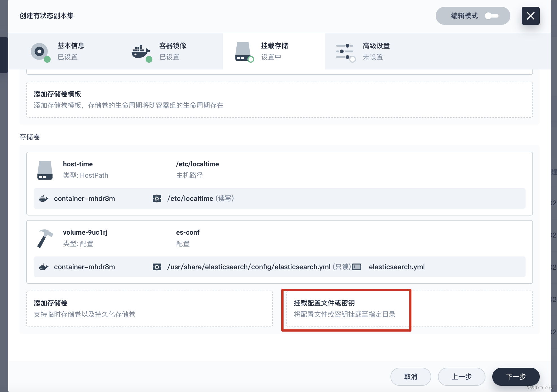Image resolution: width=557 pixels, height=392 pixels.
Task: Click the 类型: HostPath label
Action: (85, 175)
